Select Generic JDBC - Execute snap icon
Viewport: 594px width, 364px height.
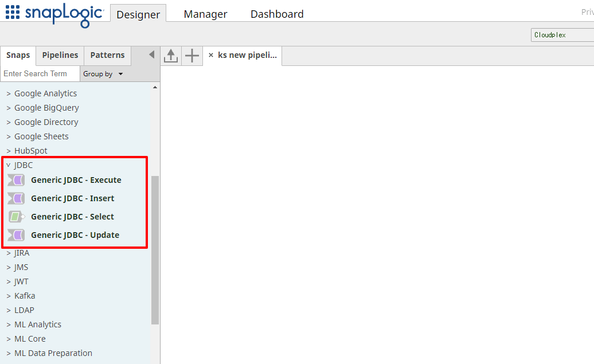(16, 180)
